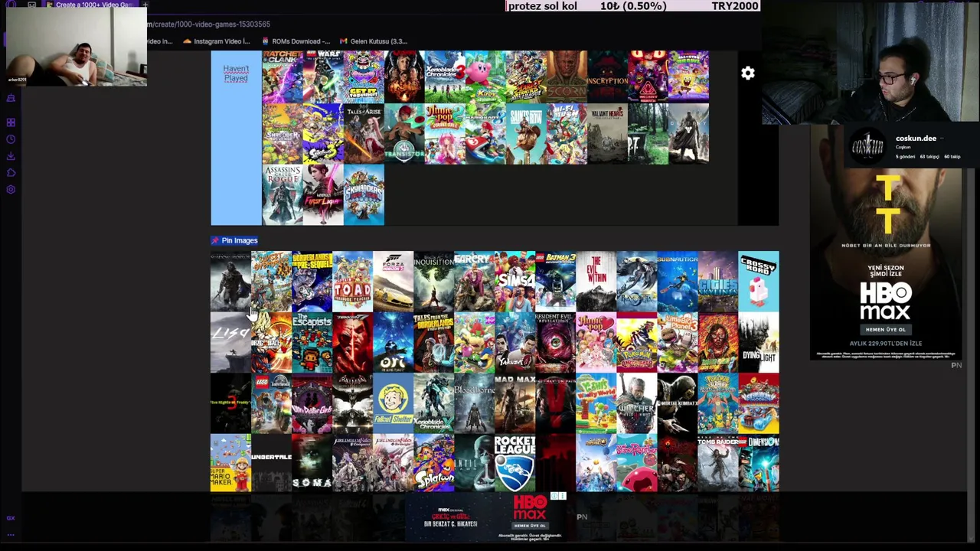Pick Forza Horizon 2 cover
The width and height of the screenshot is (980, 551).
(x=393, y=281)
